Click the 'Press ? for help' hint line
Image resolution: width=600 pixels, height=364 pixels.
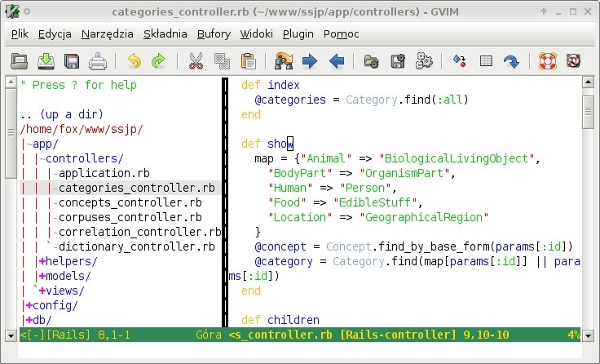pos(78,85)
